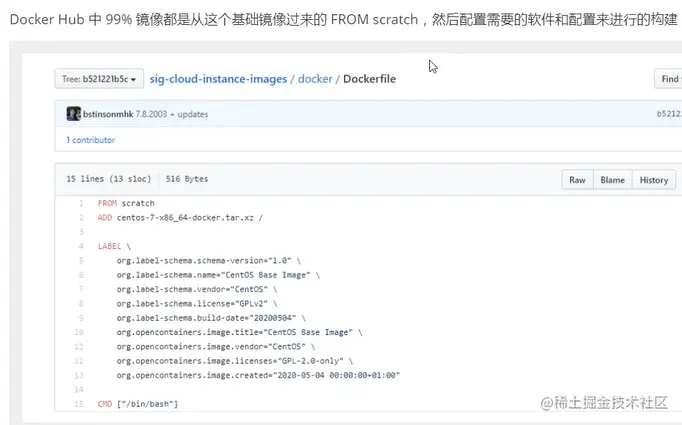Screen dimensions: 682x425
Task: Open the Tree b521221b5c branch dropdown
Action: click(x=97, y=79)
